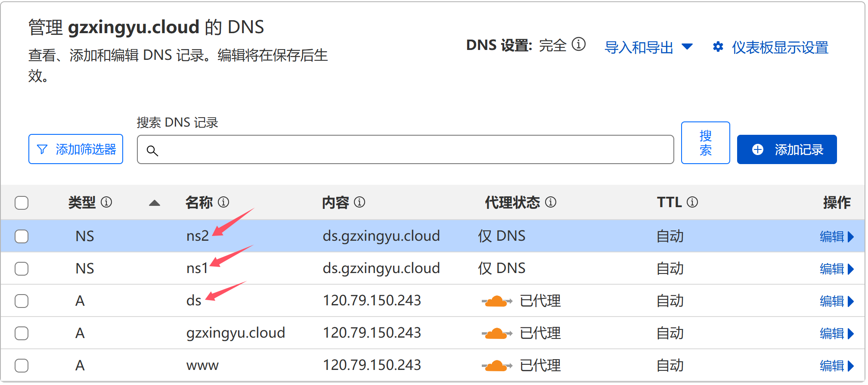The width and height of the screenshot is (868, 385).
Task: Check the box for the ns1 record
Action: [22, 269]
